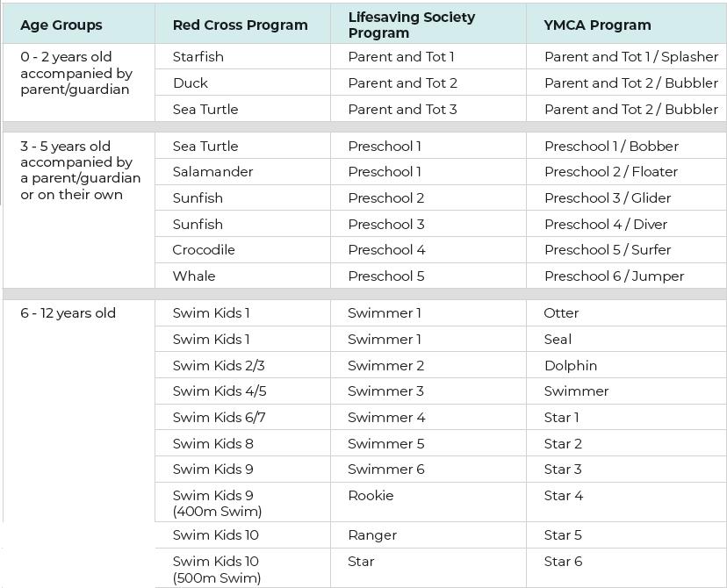The width and height of the screenshot is (727, 588).
Task: Click the Swim Kids 10 (500m Swim) cell
Action: tap(217, 570)
